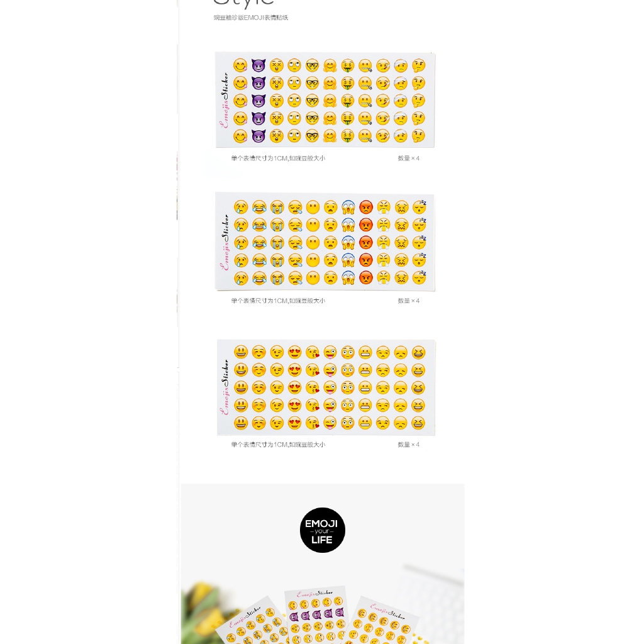Image resolution: width=644 pixels, height=644 pixels.
Task: Click the black EMOJI your LIFE badge
Action: point(322,530)
